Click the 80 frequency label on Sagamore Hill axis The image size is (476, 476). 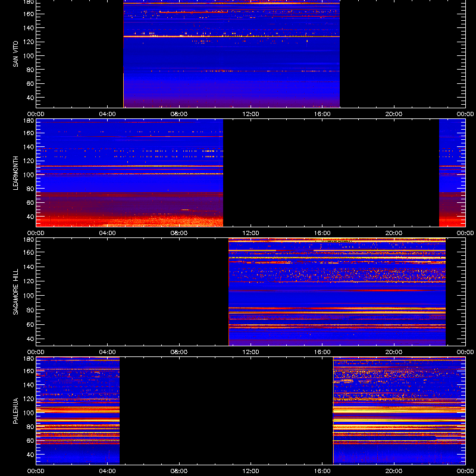point(30,310)
